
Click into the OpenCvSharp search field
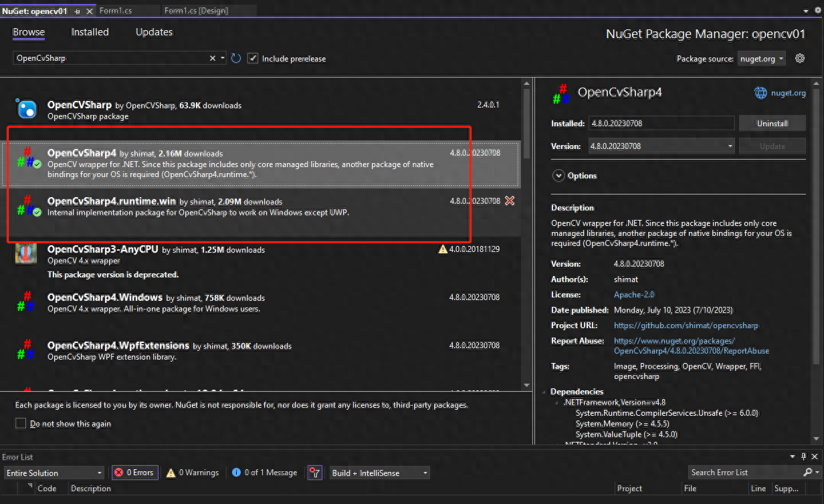(110, 58)
